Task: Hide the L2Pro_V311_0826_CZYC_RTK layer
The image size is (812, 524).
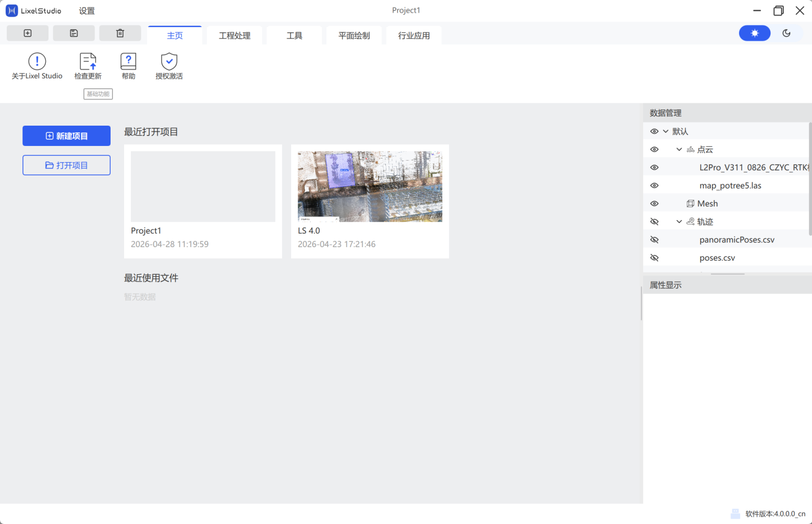Action: 655,167
